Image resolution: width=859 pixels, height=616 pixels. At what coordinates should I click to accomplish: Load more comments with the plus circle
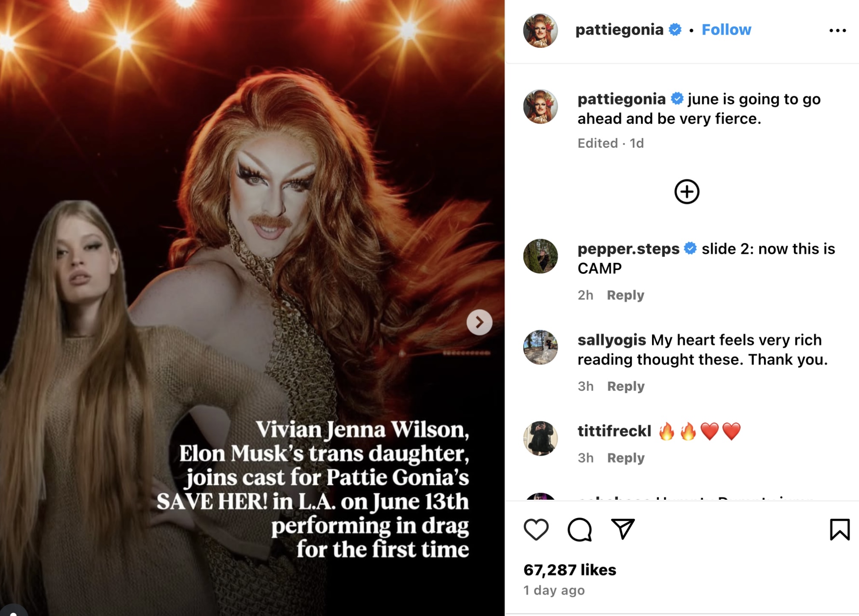687,192
